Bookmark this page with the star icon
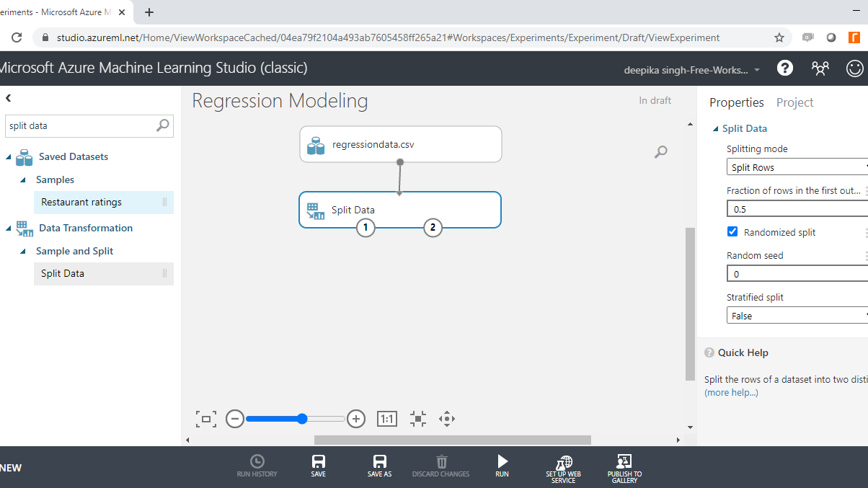Screen dimensions: 868x488 coord(779,37)
